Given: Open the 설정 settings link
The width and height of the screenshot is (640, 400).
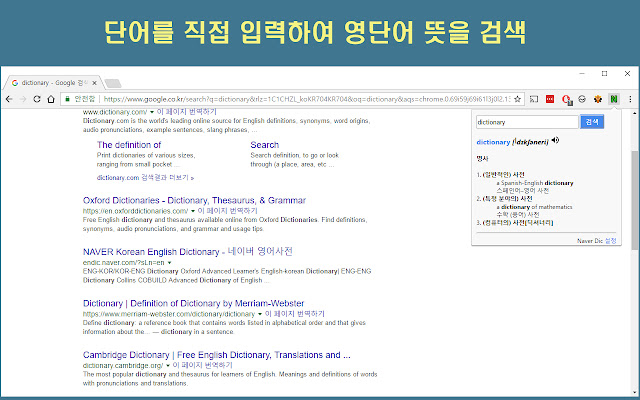Looking at the screenshot, I should pos(610,241).
